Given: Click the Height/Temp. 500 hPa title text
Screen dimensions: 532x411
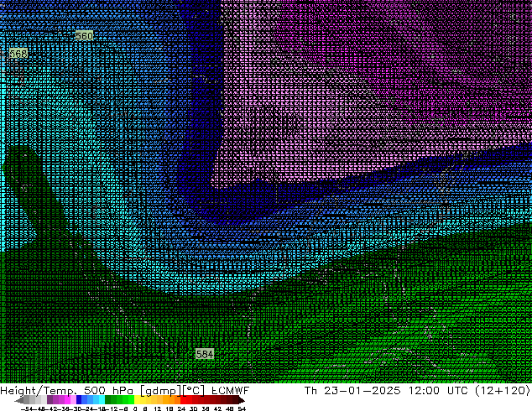Looking at the screenshot, I should pyautogui.click(x=69, y=391).
